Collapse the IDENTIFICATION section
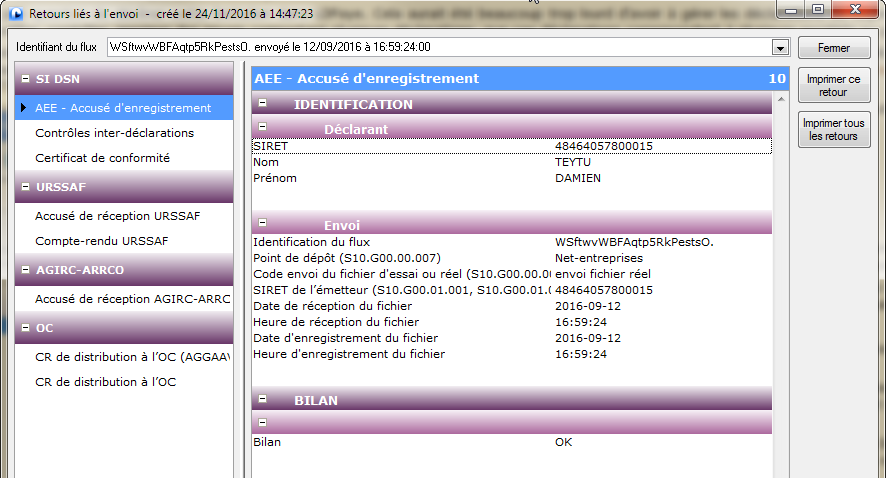This screenshot has width=886, height=478. [x=262, y=103]
